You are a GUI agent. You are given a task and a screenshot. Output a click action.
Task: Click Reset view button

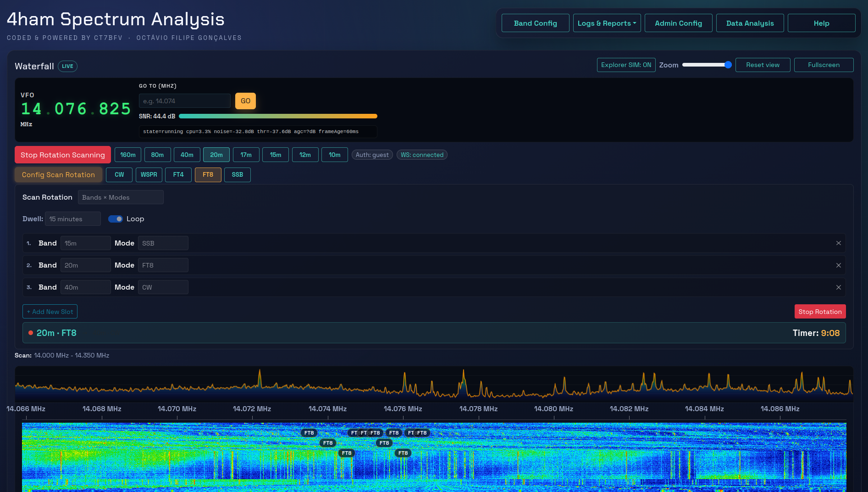[763, 65]
